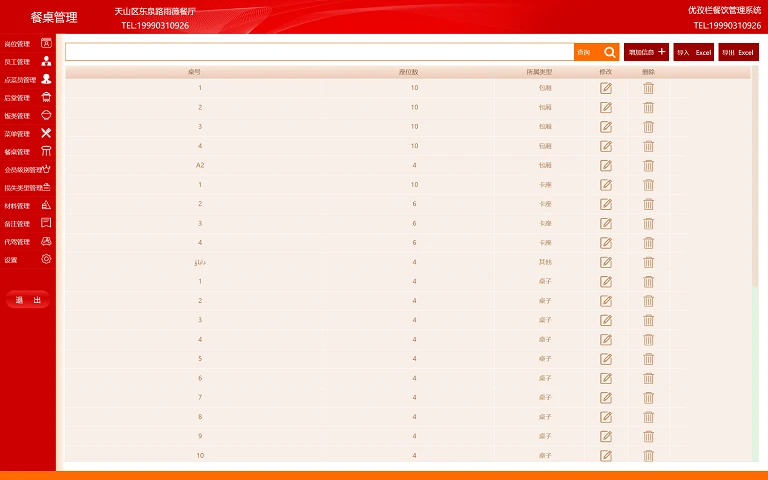Edit the first row 包厢 table 1
The image size is (768, 480).
click(x=606, y=88)
